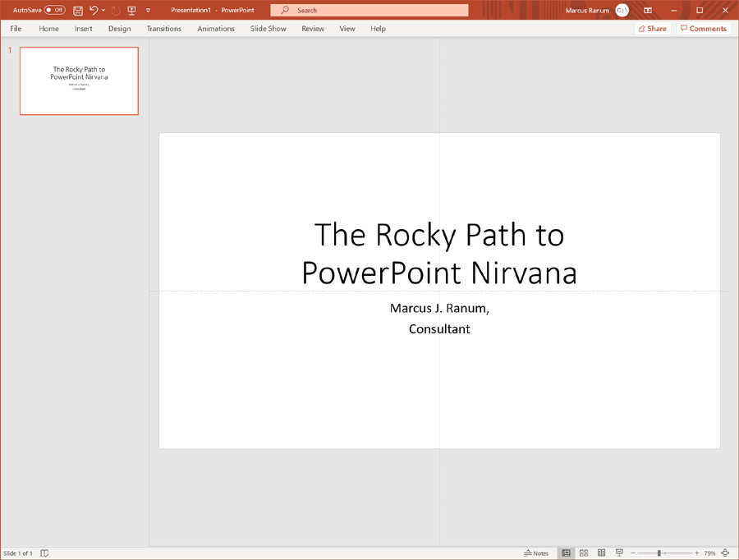Switch to Reading View
Screen dimensions: 739x560
click(601, 553)
